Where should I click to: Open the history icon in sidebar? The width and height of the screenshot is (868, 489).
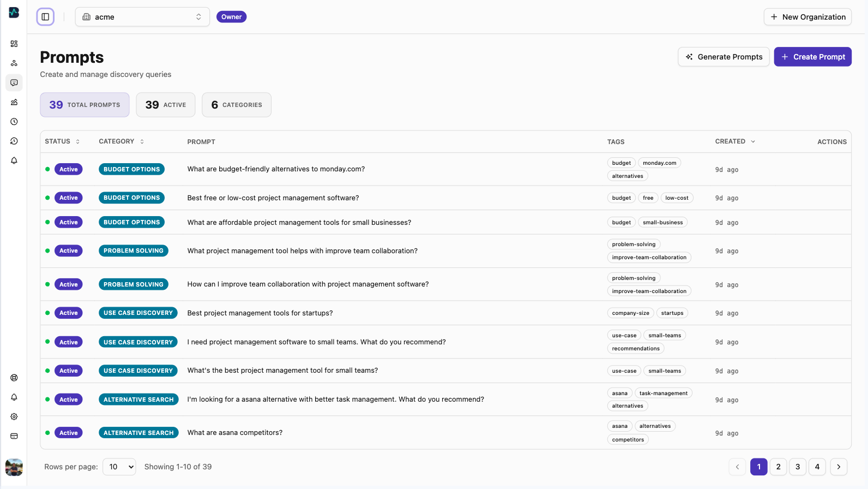click(x=14, y=141)
